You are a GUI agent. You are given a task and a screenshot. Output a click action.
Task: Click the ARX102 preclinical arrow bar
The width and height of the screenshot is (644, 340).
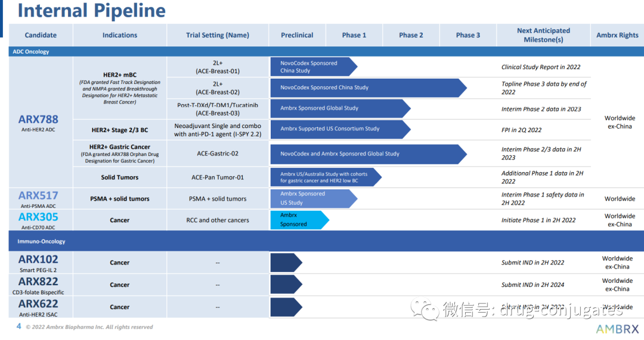point(286,263)
